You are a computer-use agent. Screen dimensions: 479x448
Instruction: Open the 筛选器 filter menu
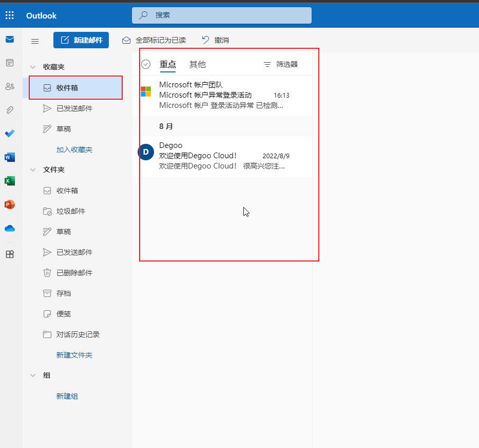(x=281, y=64)
